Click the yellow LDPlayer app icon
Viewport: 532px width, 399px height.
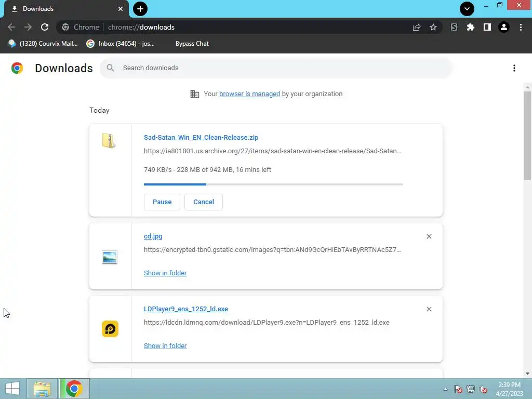[x=110, y=329]
